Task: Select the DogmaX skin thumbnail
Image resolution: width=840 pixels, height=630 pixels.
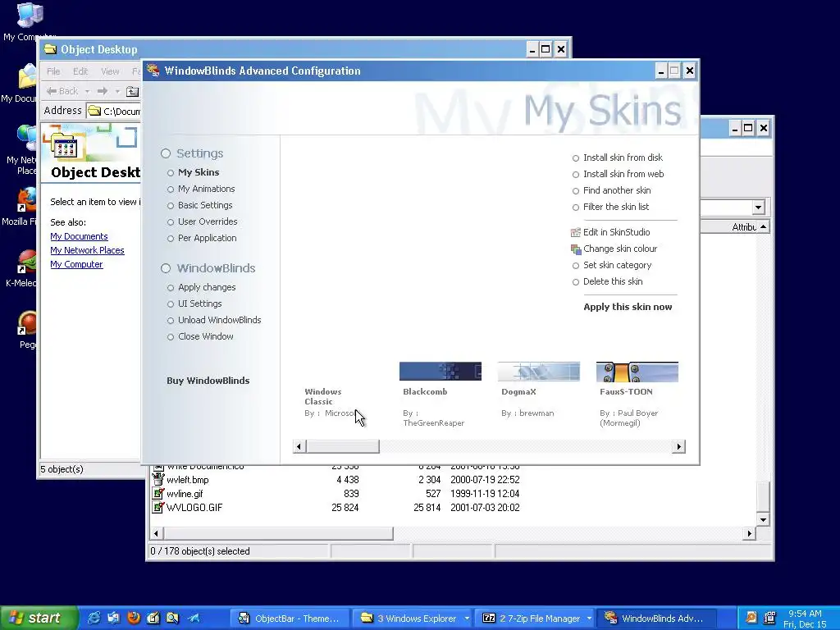Action: point(539,372)
